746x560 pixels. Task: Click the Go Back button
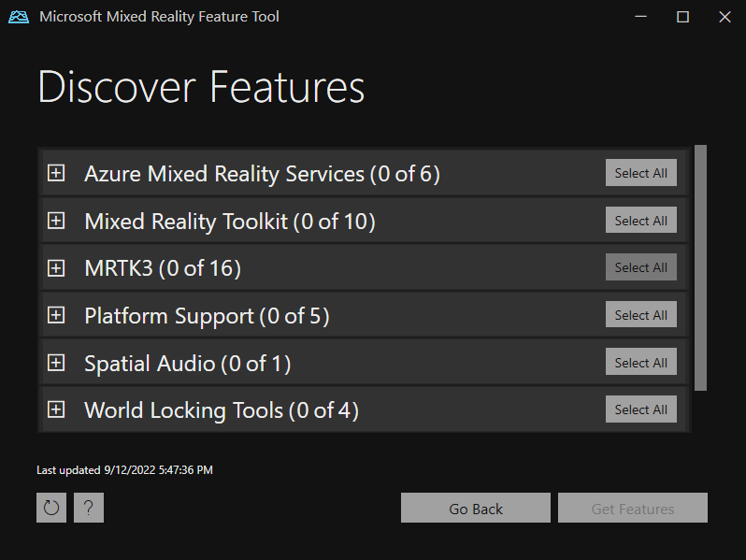(x=476, y=508)
